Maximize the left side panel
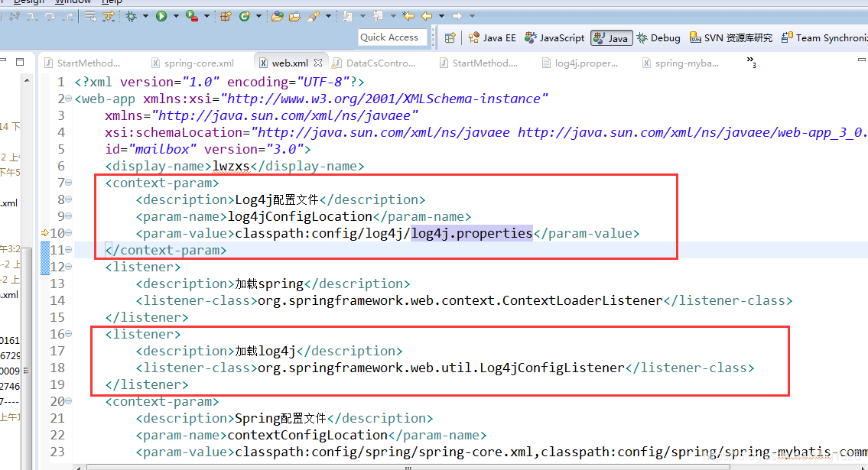 click(20, 62)
